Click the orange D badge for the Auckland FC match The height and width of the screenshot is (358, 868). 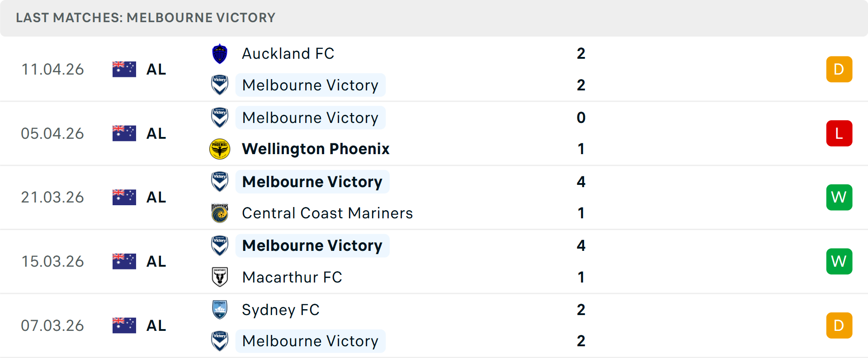(x=839, y=69)
